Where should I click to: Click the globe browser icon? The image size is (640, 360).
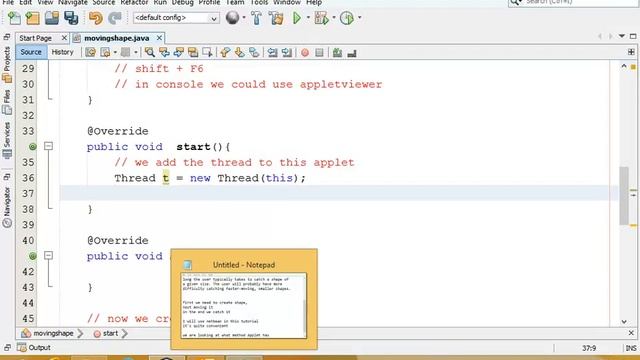[x=232, y=18]
